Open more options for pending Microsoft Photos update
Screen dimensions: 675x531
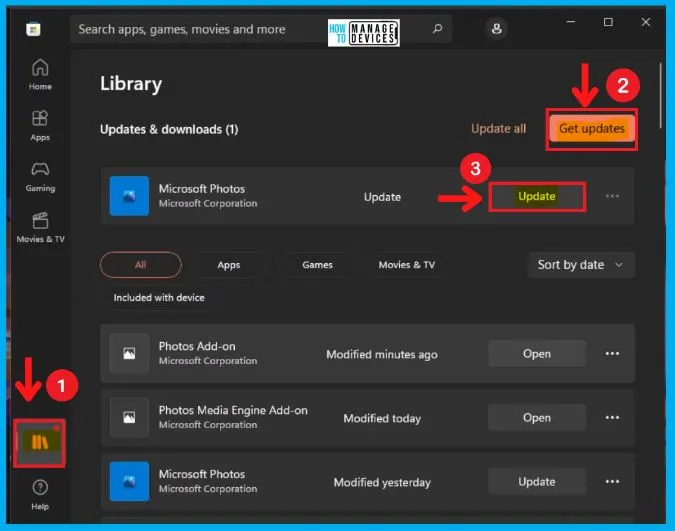(612, 196)
